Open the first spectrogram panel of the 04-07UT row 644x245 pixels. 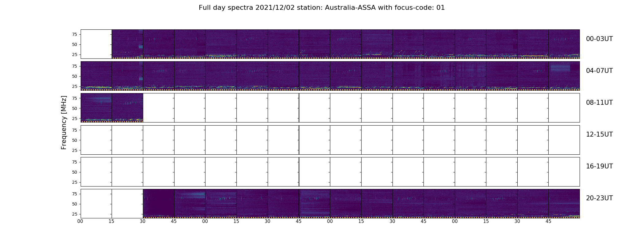(x=96, y=76)
